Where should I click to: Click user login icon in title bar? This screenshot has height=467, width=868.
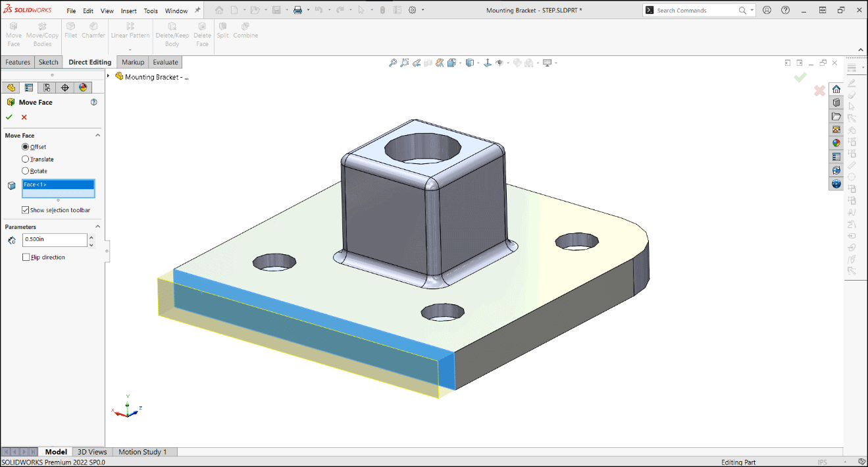(x=767, y=10)
